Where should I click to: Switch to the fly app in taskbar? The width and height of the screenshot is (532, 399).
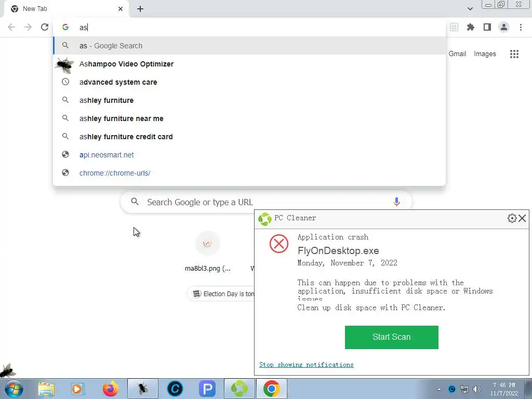pos(142,389)
